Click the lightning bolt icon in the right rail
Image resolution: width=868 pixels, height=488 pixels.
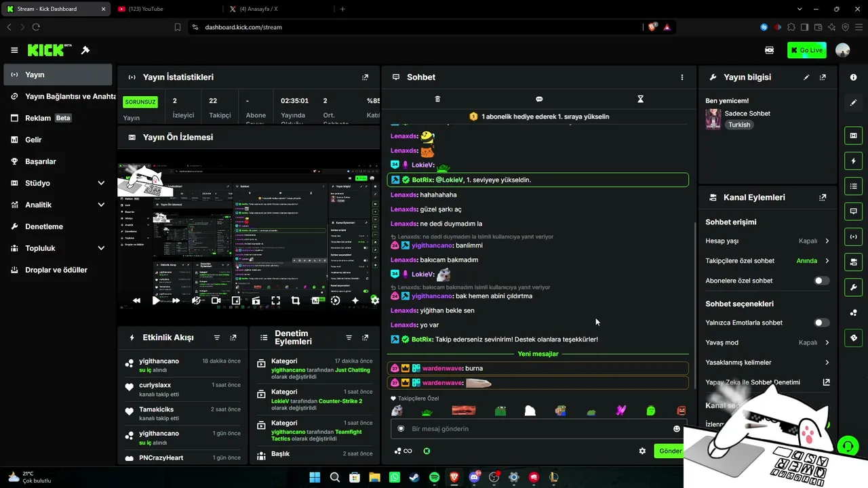(853, 161)
